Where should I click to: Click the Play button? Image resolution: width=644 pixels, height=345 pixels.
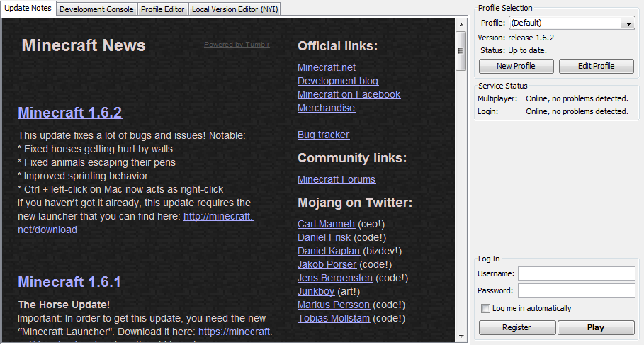pyautogui.click(x=596, y=327)
